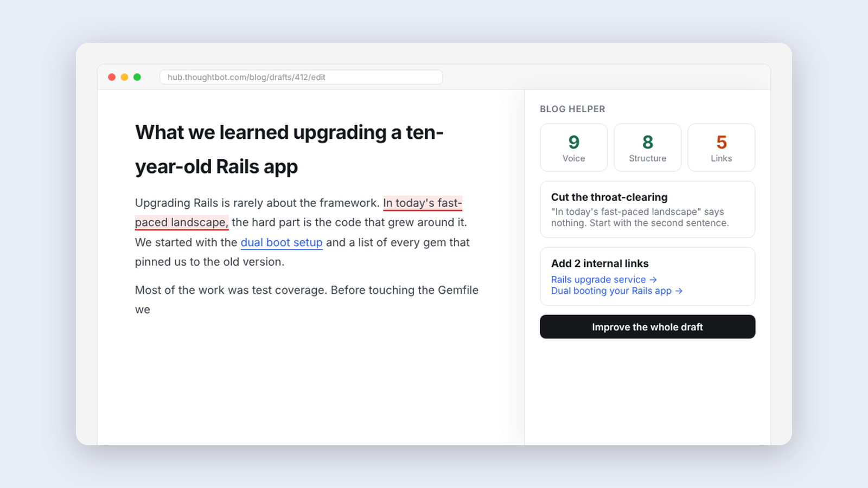
Task: Select the 'Cut the throat-clearing' suggestion card
Action: pos(647,209)
